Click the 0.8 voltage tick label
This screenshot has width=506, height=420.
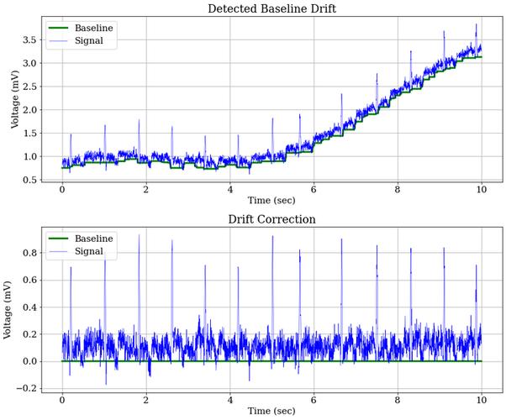click(29, 253)
